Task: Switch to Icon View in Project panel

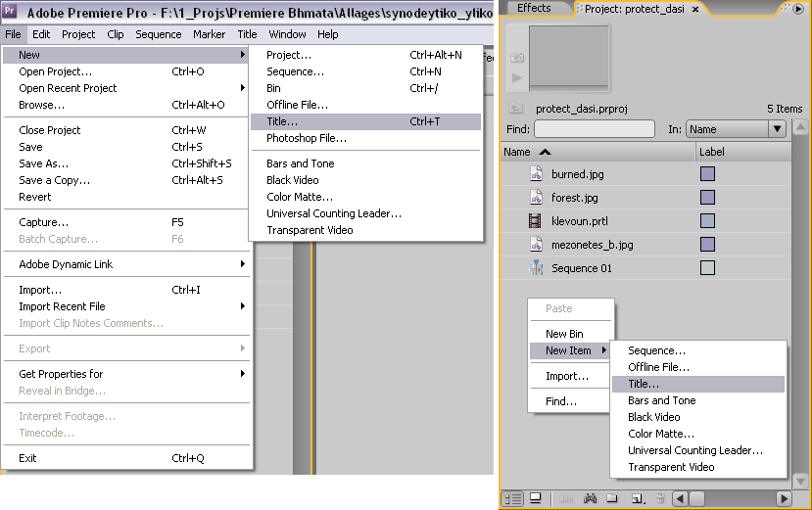Action: tap(536, 498)
